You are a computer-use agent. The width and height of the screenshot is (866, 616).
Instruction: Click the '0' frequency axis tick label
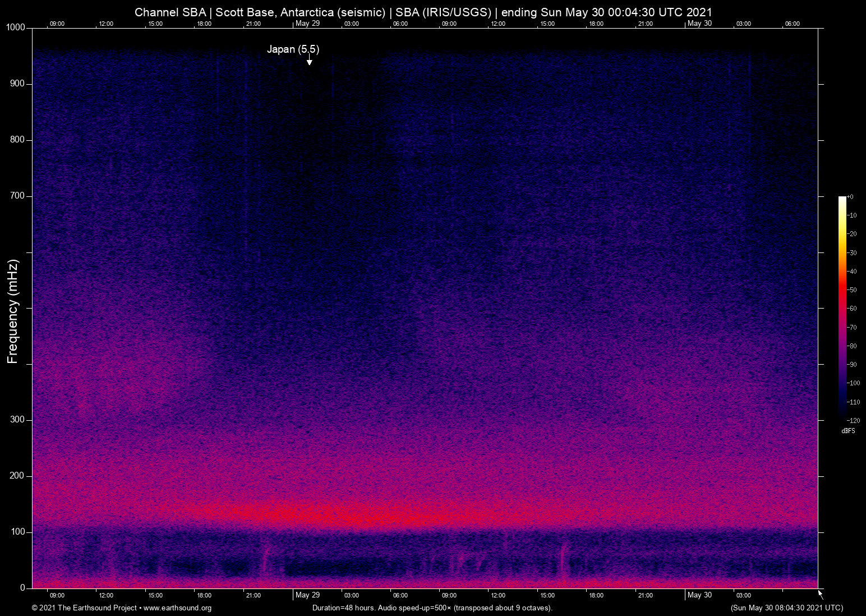pyautogui.click(x=23, y=588)
